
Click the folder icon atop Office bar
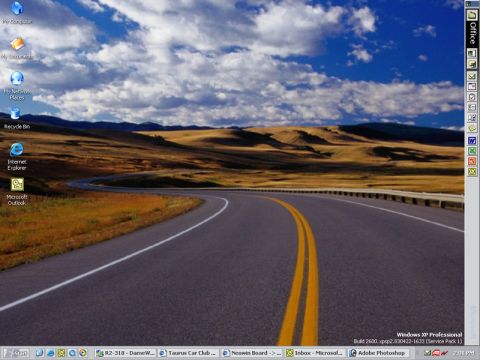click(472, 15)
